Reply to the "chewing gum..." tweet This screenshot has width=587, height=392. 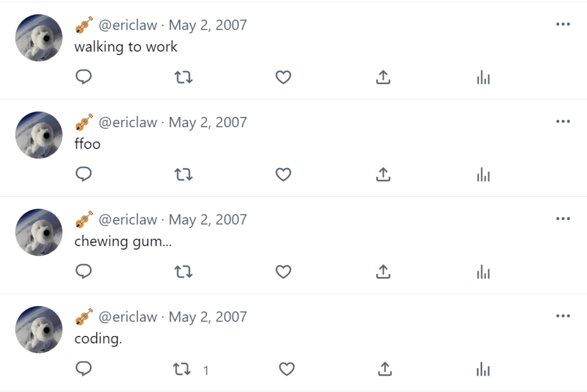coord(84,272)
